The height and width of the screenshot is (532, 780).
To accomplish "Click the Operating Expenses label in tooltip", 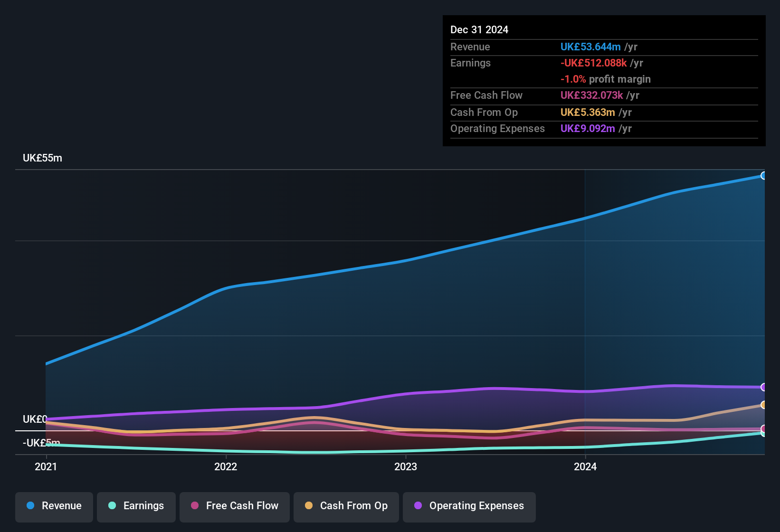I will (497, 129).
